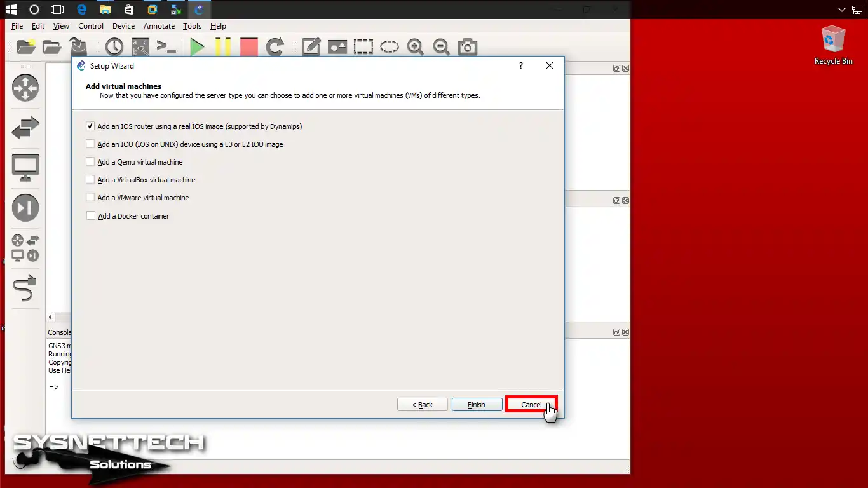868x488 pixels.
Task: Click the Open project folder icon
Action: (x=52, y=46)
